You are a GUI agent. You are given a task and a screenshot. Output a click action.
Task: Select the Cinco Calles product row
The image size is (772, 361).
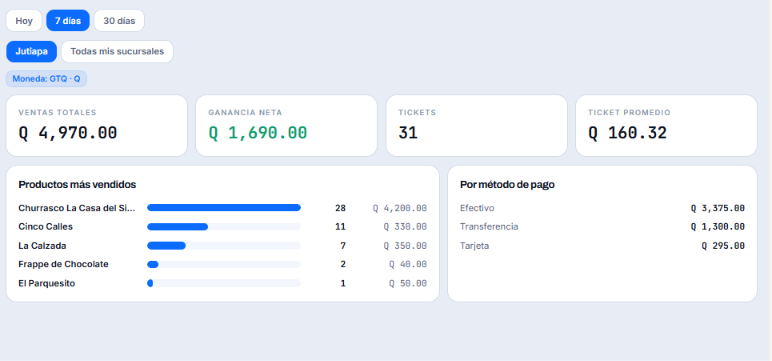coord(223,227)
